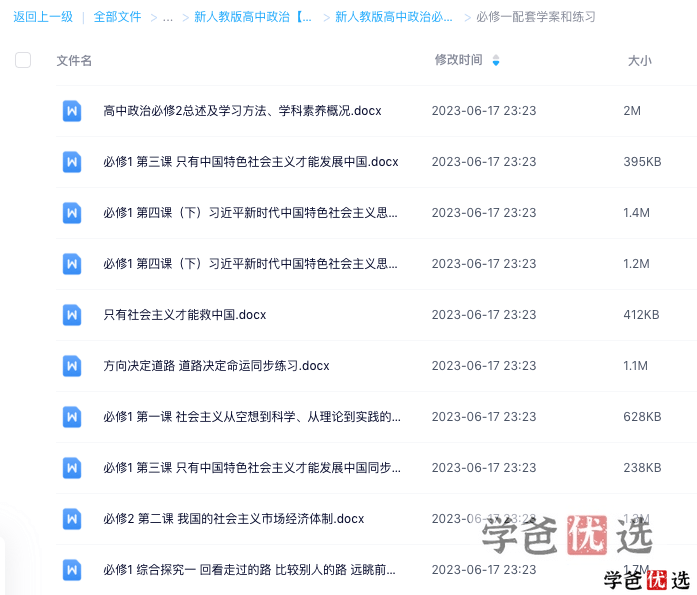
Task: Open breadcrumb 新人教版高中政治必...
Action: point(394,17)
